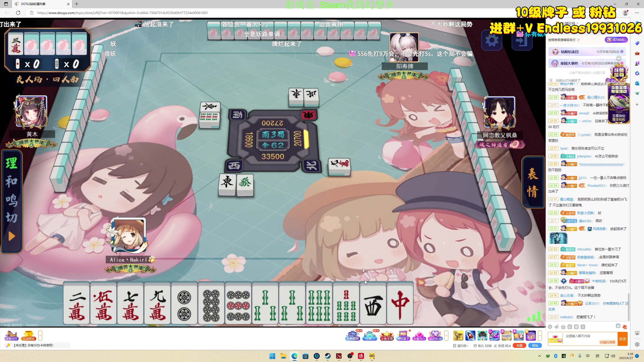Click the 粉 icon in chat toolbar
Image resolution: width=644 pixels, height=362 pixels.
pyautogui.click(x=570, y=327)
